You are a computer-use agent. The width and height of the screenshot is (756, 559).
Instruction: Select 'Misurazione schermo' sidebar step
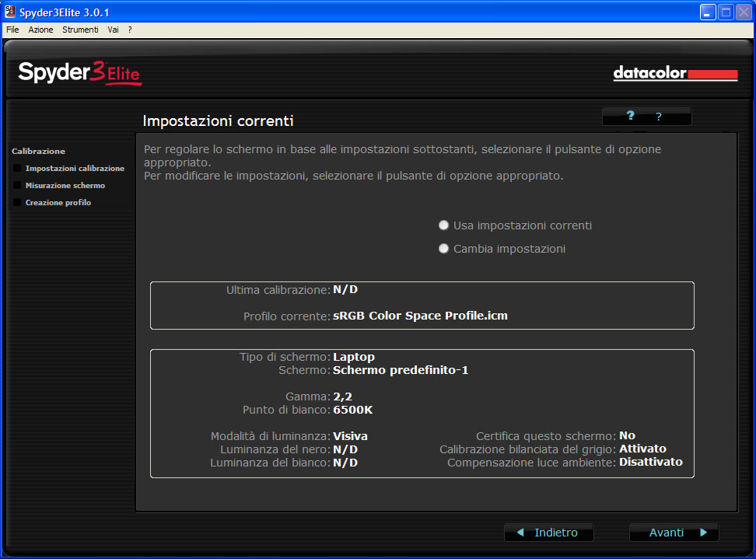click(65, 186)
